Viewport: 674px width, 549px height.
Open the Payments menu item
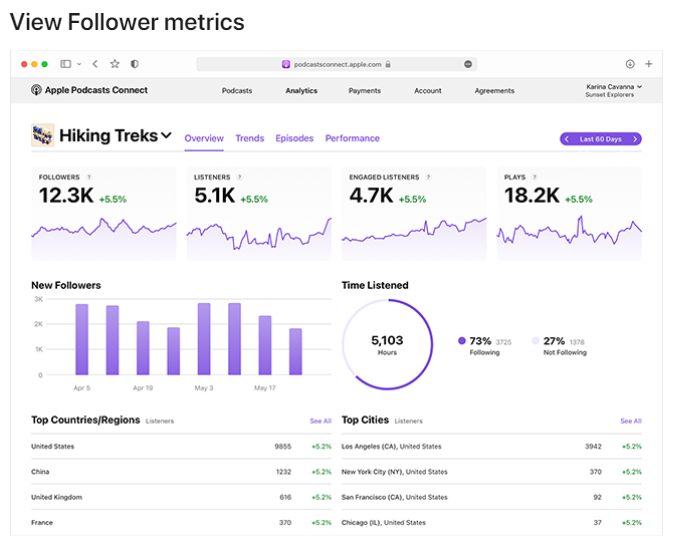(x=365, y=91)
